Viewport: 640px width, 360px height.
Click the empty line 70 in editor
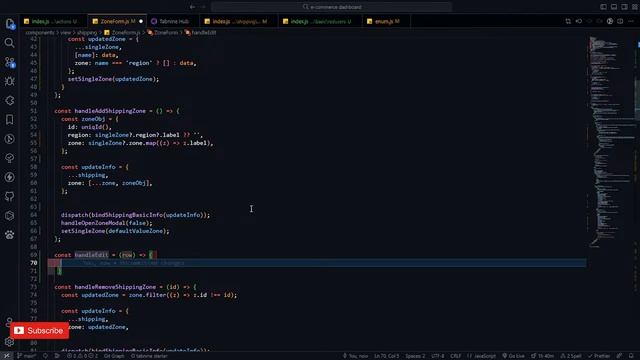pos(317,263)
